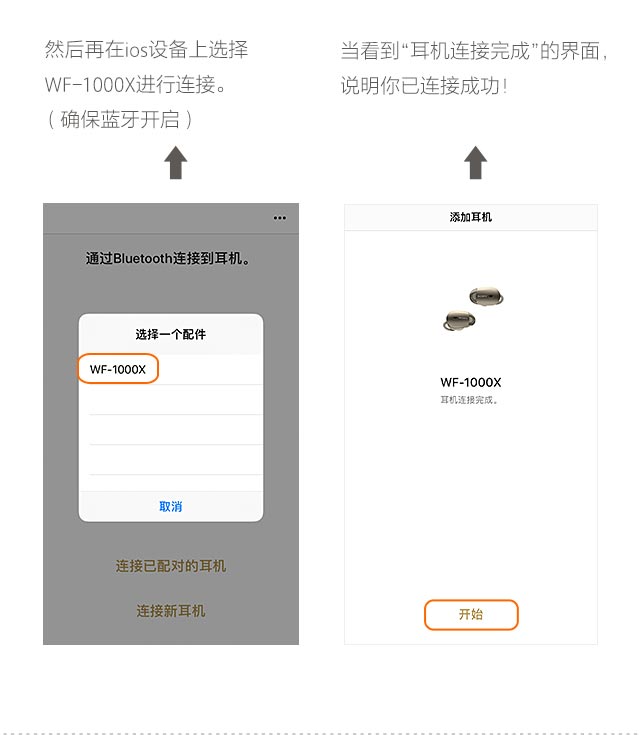Viewport: 640px width, 735px height.
Task: Tap the 开始 start button
Action: (471, 615)
